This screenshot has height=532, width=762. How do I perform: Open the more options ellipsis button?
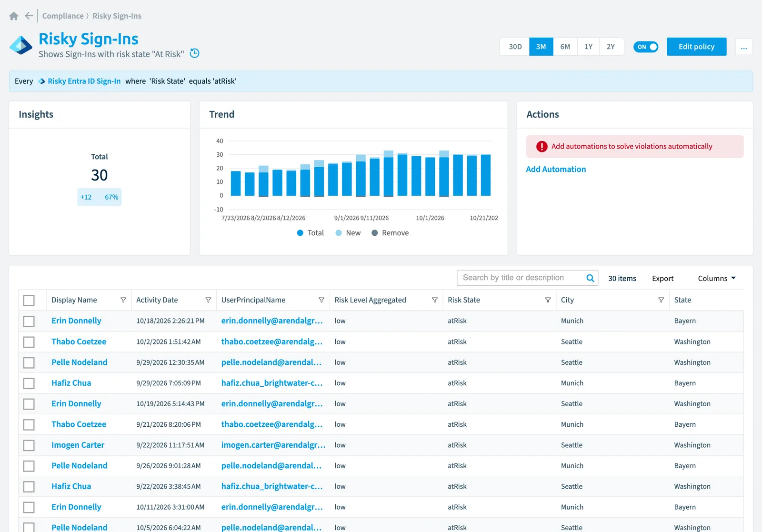point(744,47)
